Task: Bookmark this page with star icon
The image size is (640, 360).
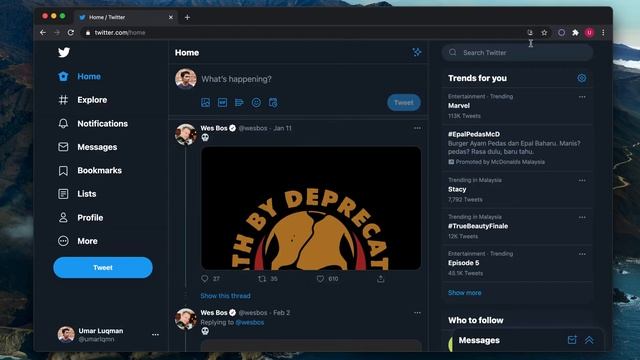Action: [544, 33]
